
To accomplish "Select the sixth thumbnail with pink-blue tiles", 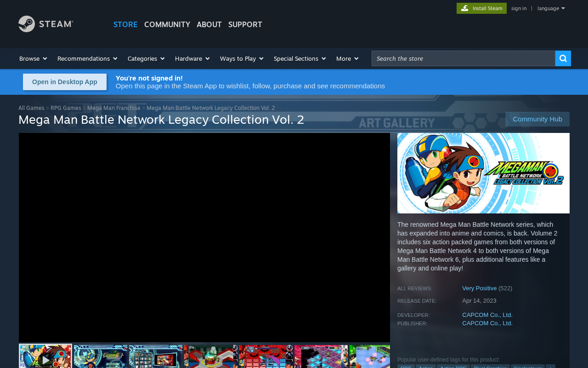I will point(321,356).
